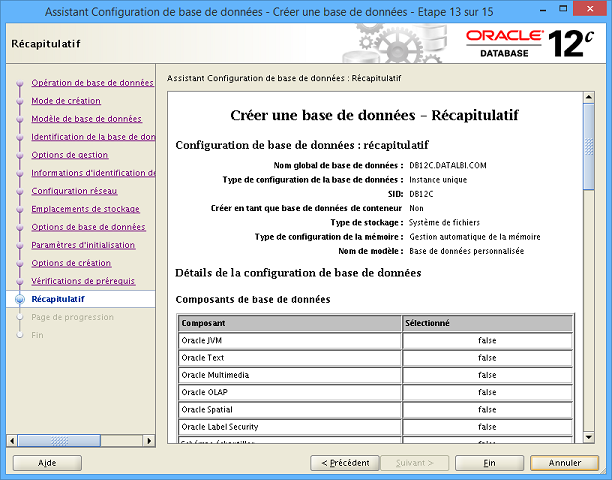Click the summary vertical scrollbar thumb
The image size is (612, 480).
pos(589,146)
